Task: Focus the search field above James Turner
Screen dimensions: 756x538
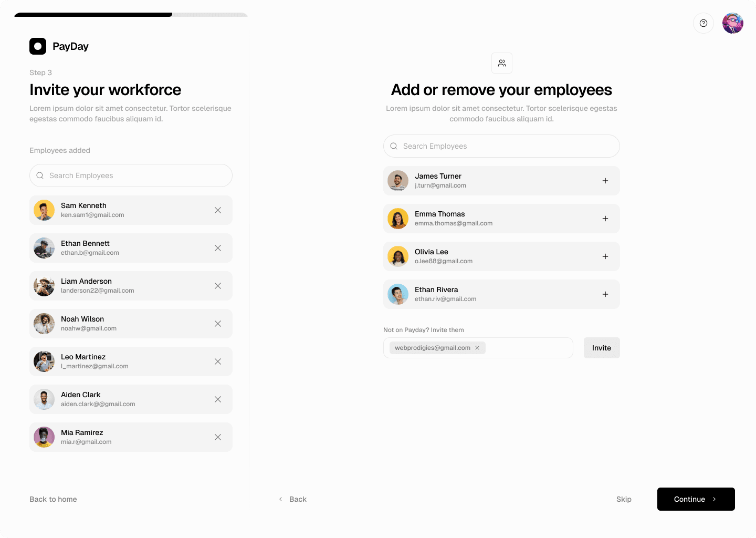Action: tap(501, 146)
